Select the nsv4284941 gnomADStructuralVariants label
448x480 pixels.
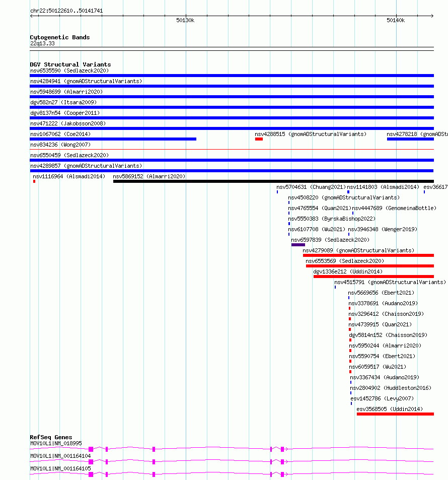pyautogui.click(x=86, y=82)
